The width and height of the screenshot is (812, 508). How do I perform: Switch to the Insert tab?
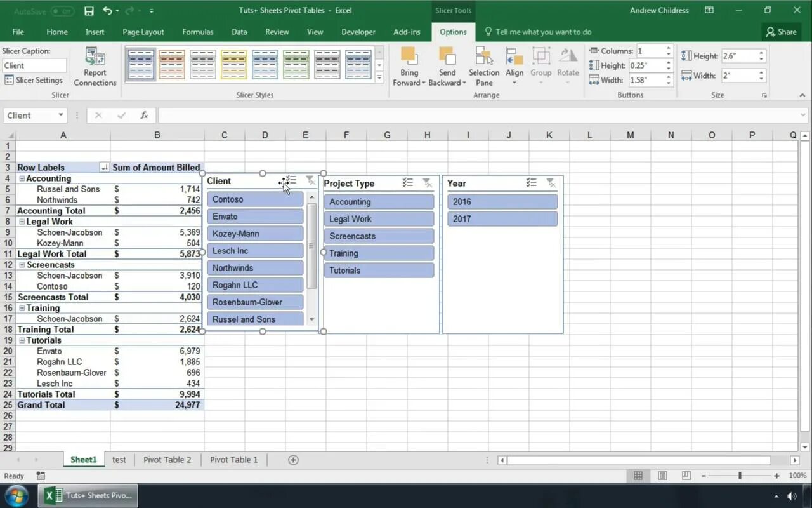click(x=95, y=32)
